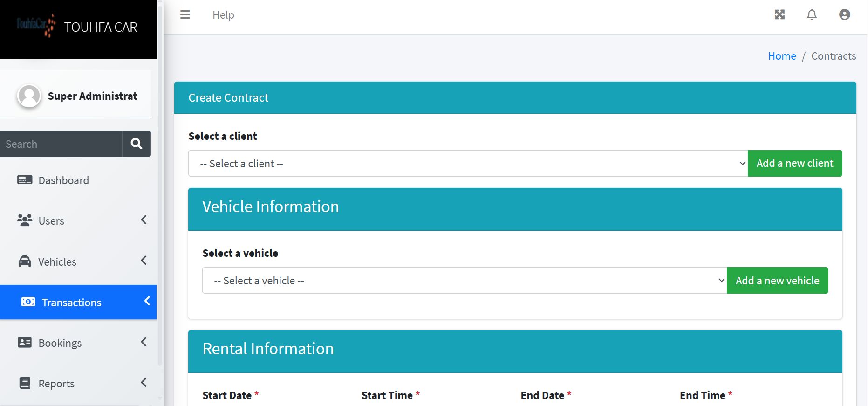
Task: Toggle fullscreen with the expand icon
Action: (x=779, y=15)
